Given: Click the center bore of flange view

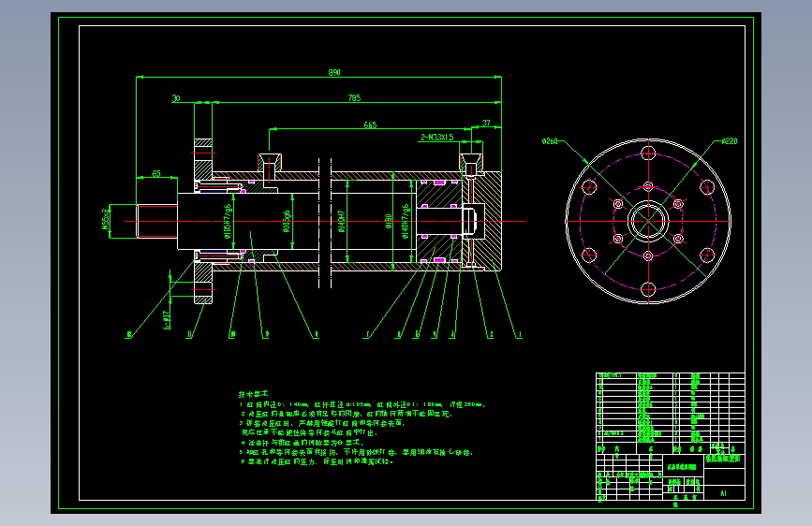Looking at the screenshot, I should coord(648,221).
